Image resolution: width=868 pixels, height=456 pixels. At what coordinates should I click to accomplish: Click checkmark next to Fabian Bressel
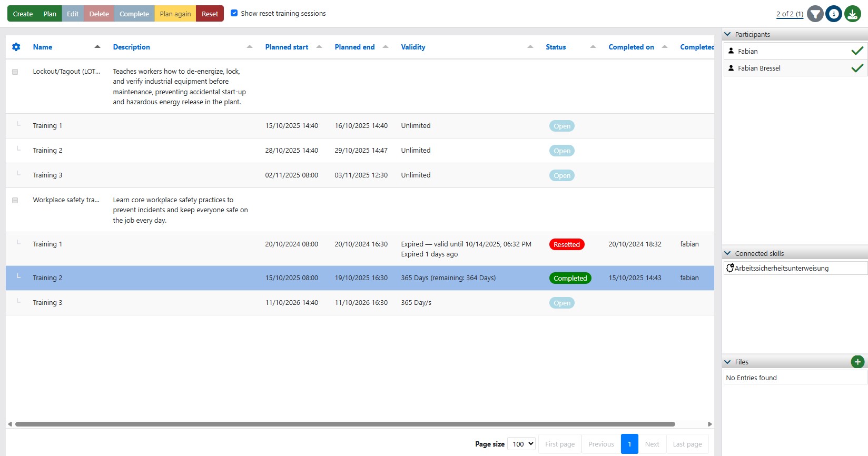tap(857, 68)
